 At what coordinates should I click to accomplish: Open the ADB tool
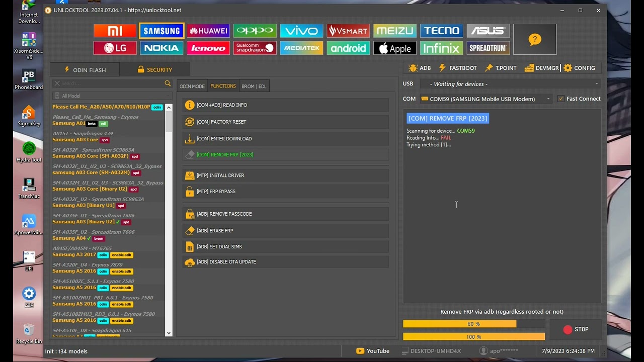(x=420, y=68)
